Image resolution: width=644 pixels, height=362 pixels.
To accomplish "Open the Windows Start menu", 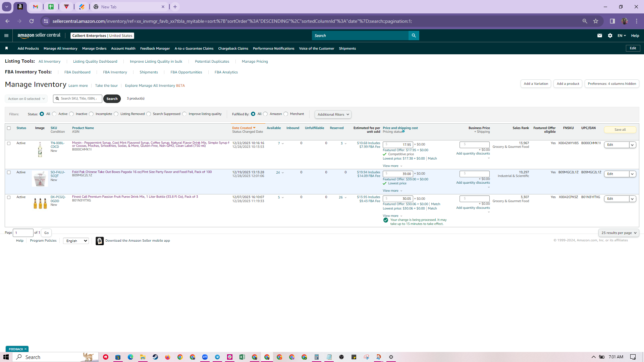I will 6,357.
